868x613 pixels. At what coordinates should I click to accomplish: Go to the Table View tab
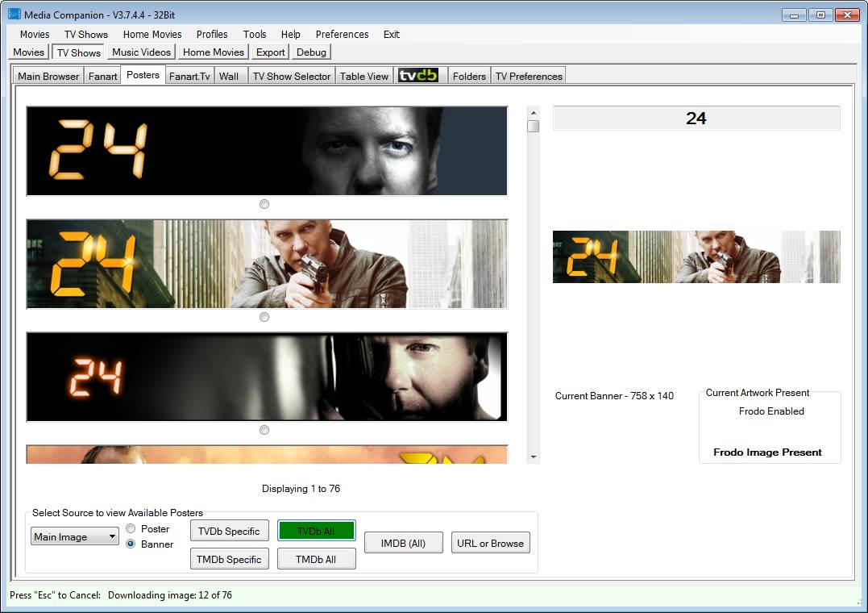tap(364, 76)
